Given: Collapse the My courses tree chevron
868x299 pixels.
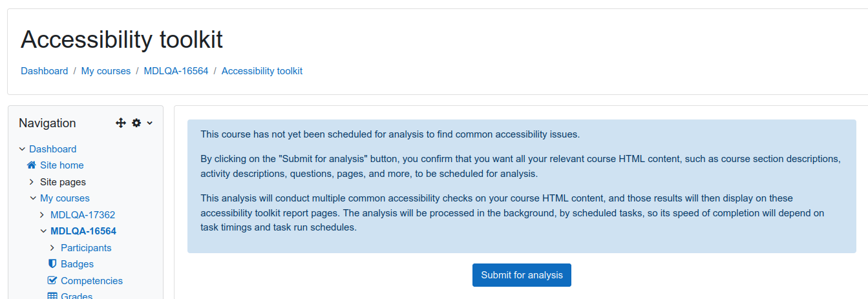Looking at the screenshot, I should [32, 198].
